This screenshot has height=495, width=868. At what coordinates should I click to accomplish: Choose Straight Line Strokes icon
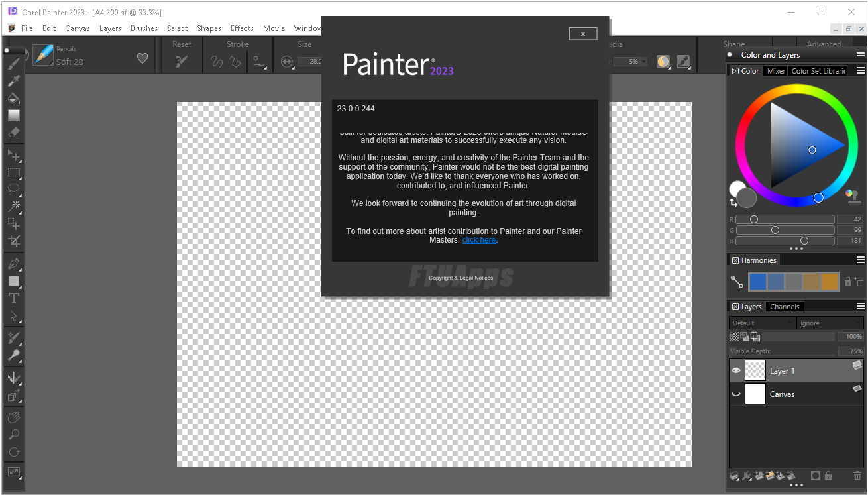(235, 62)
